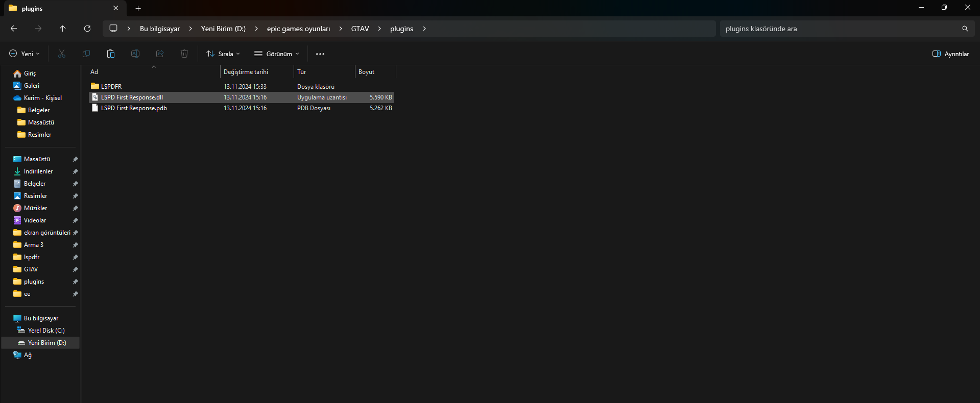Expand chevron after plugins breadcrumb
This screenshot has width=980, height=403.
click(x=424, y=29)
